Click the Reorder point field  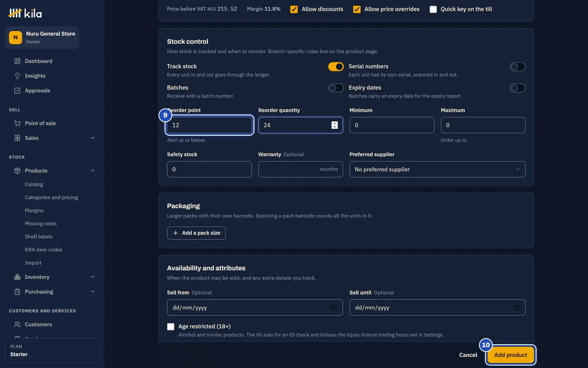point(209,125)
